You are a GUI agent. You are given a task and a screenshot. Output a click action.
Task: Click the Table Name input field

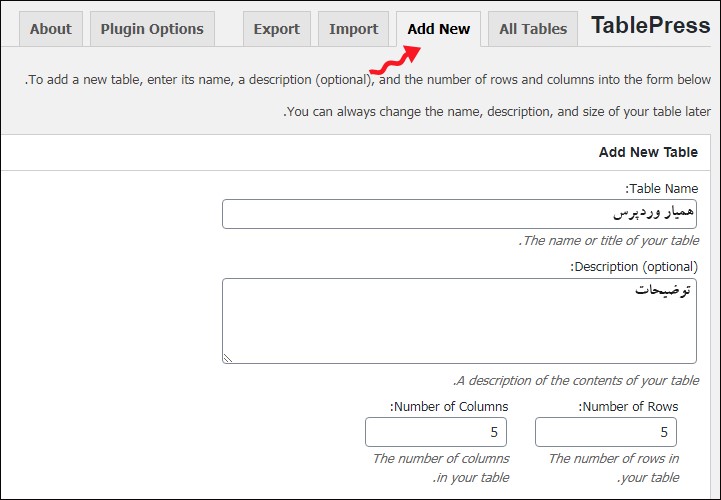click(459, 214)
